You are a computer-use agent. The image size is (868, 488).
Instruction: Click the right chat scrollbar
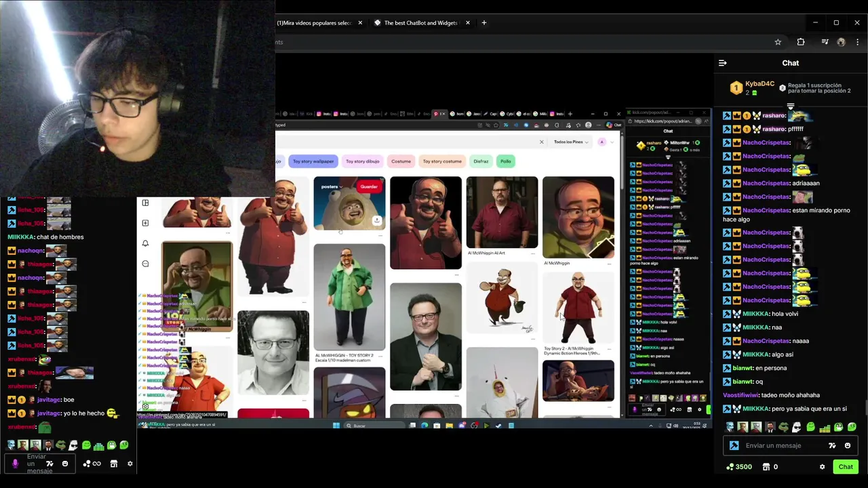pyautogui.click(x=865, y=407)
